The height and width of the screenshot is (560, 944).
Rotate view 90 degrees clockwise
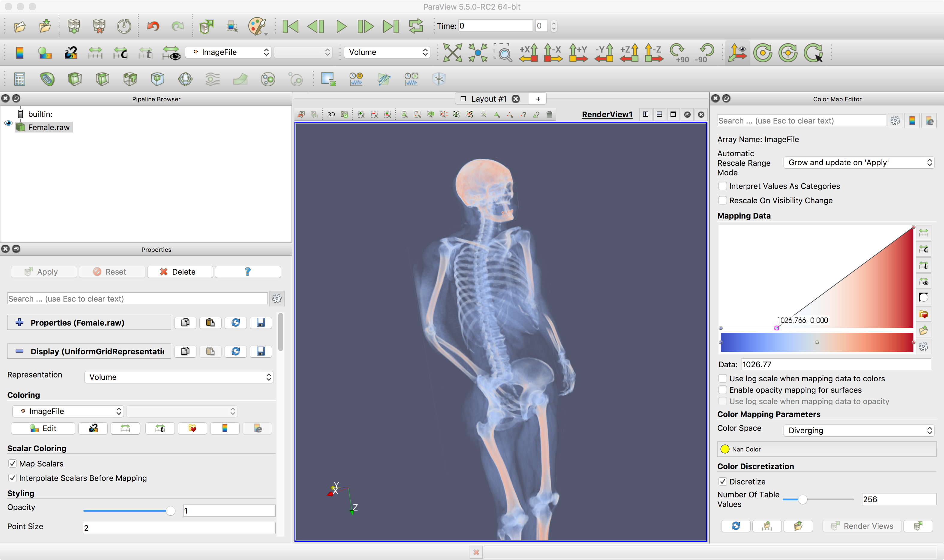[680, 52]
